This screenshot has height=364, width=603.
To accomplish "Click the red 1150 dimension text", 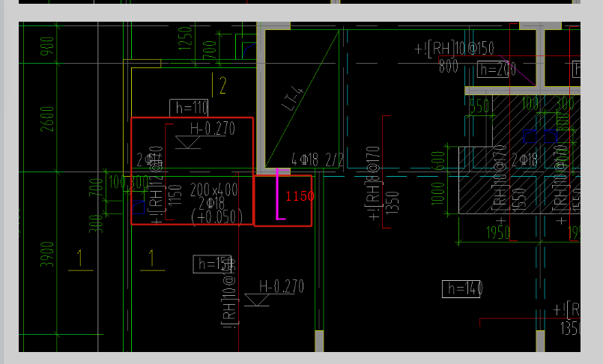I will 300,196.
